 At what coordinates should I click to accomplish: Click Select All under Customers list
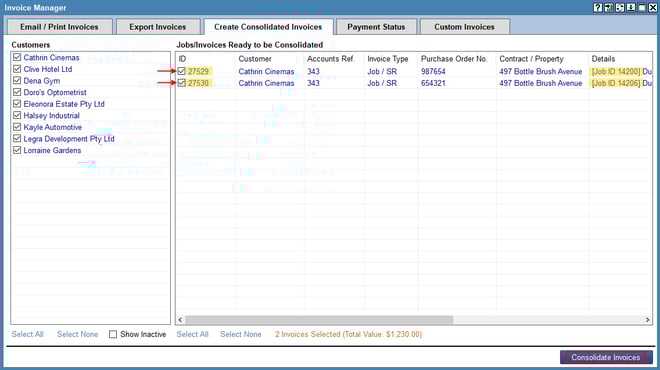coord(27,334)
